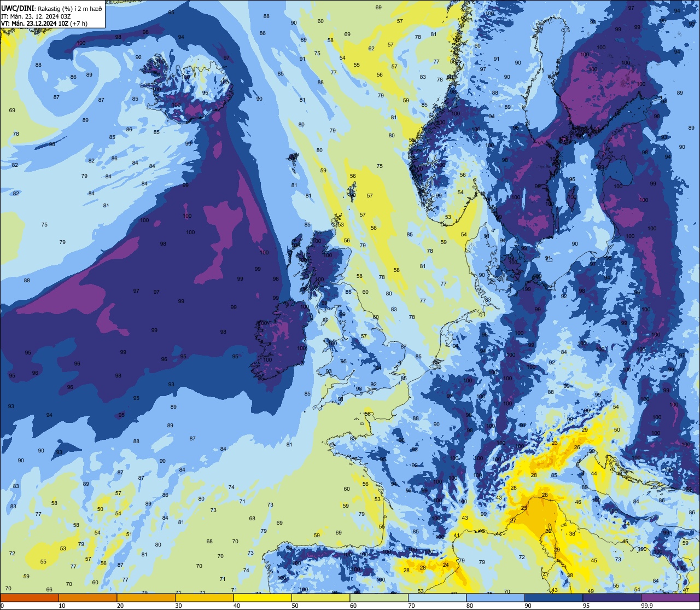Pick the yellow-green 50–60 legend swatch
Viewport: 700px width, 610px height.
320,598
